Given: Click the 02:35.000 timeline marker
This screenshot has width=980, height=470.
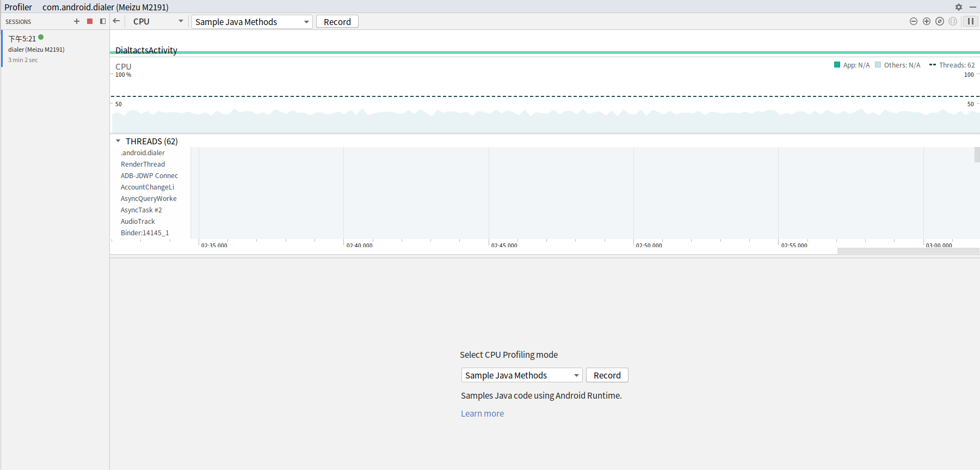Looking at the screenshot, I should click(x=214, y=246).
